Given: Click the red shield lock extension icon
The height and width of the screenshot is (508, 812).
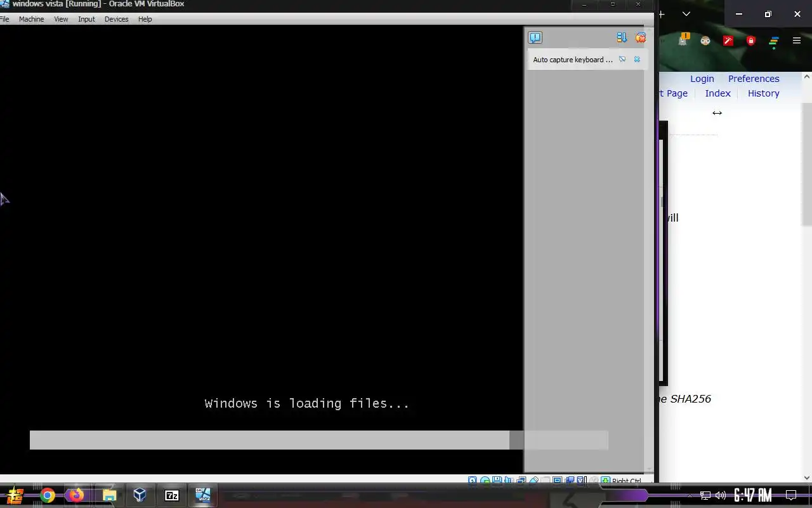Looking at the screenshot, I should click(x=751, y=41).
